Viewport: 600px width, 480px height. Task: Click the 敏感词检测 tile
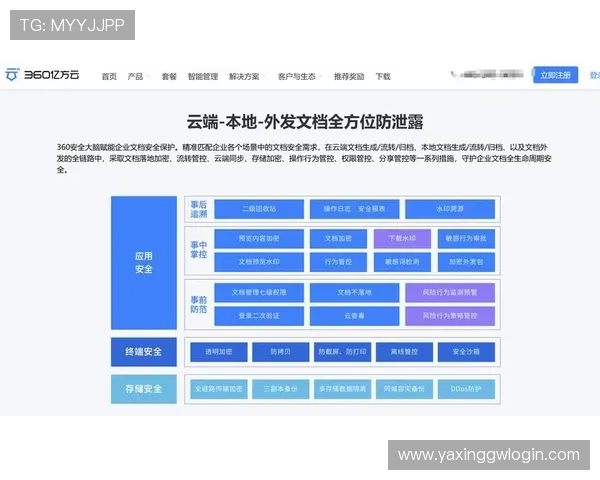402,262
